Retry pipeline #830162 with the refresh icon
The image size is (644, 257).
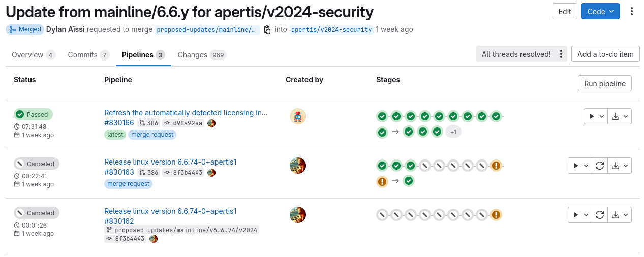(x=600, y=215)
